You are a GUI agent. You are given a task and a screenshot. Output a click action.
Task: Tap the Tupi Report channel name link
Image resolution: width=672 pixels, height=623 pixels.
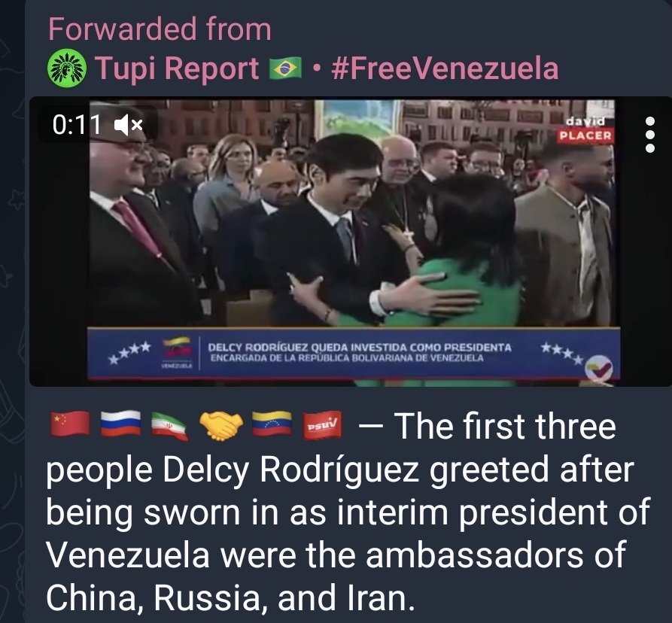(177, 68)
